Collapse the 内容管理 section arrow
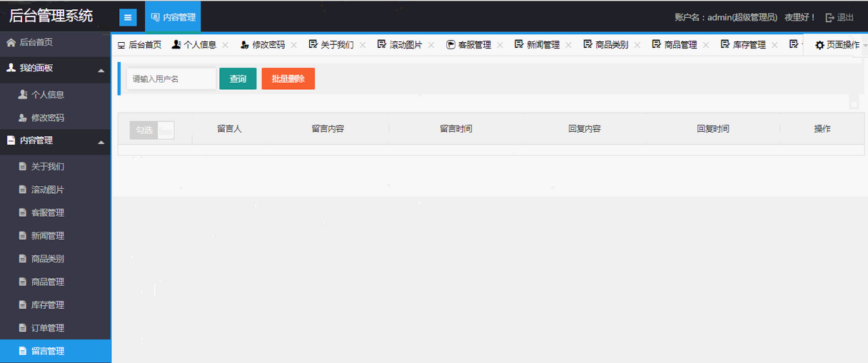This screenshot has height=363, width=868. coord(101,143)
